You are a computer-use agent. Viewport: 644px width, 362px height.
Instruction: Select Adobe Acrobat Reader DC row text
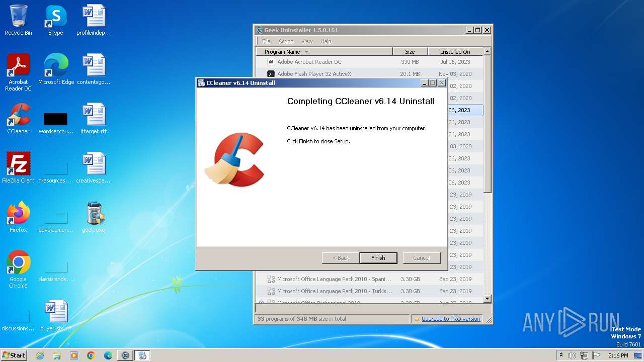[309, 62]
